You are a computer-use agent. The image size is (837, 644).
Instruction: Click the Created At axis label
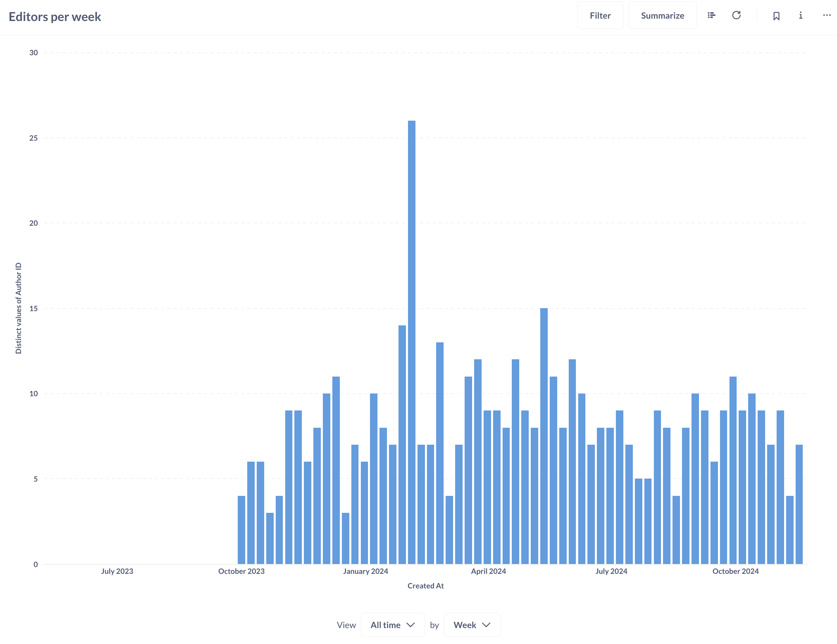click(x=425, y=586)
